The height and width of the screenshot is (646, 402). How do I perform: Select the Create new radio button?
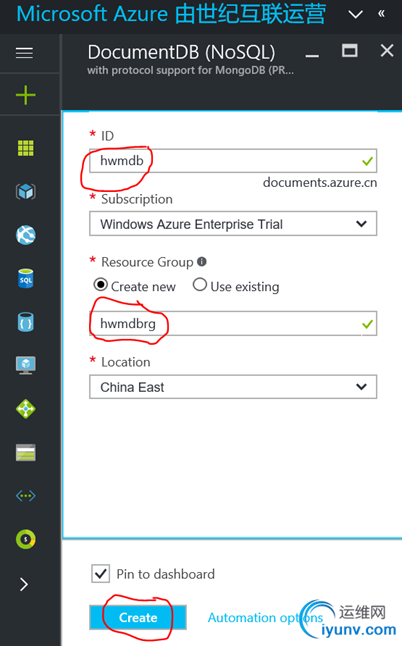[x=100, y=285]
